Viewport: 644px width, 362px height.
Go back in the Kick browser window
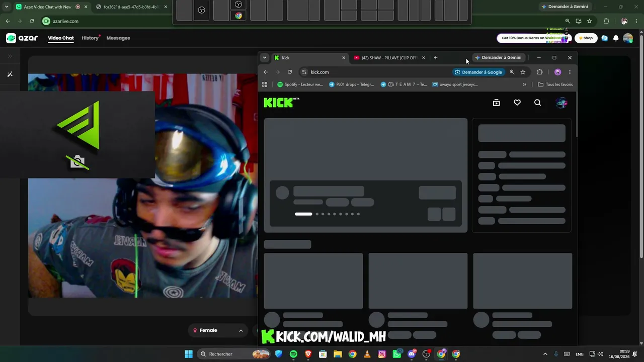click(266, 72)
